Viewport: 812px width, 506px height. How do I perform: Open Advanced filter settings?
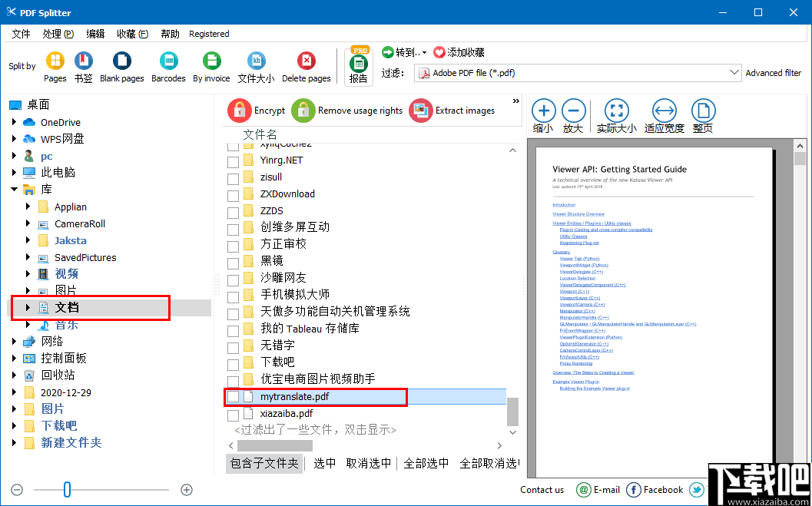[x=774, y=72]
